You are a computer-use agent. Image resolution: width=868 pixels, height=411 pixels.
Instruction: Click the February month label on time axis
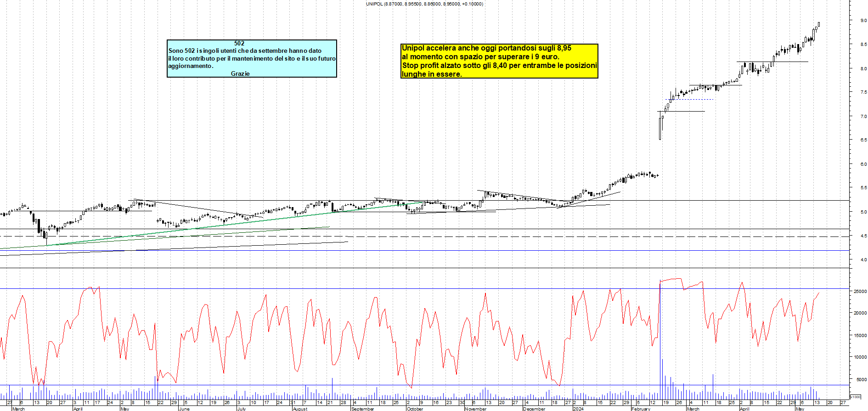[641, 409]
